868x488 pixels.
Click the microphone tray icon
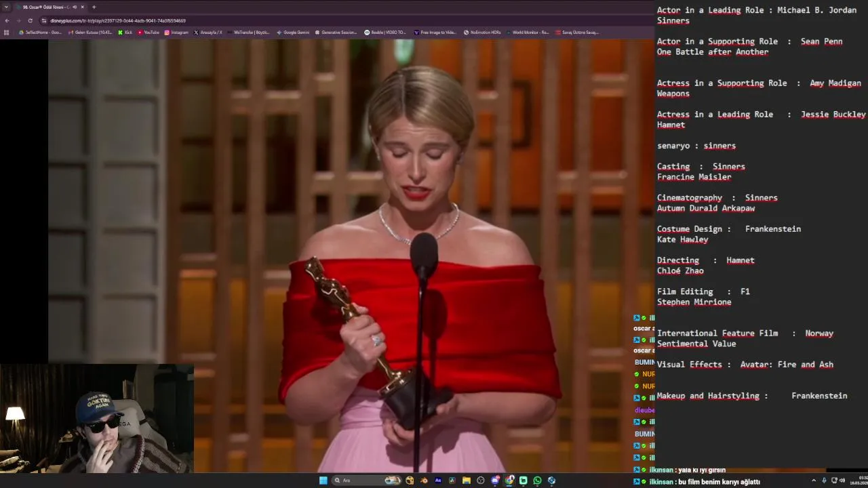coord(824,481)
